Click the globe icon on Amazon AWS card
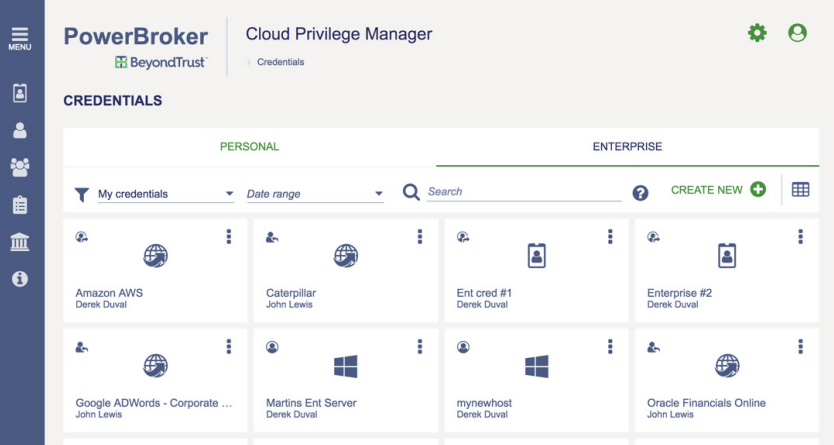Image resolution: width=834 pixels, height=445 pixels. point(155,256)
